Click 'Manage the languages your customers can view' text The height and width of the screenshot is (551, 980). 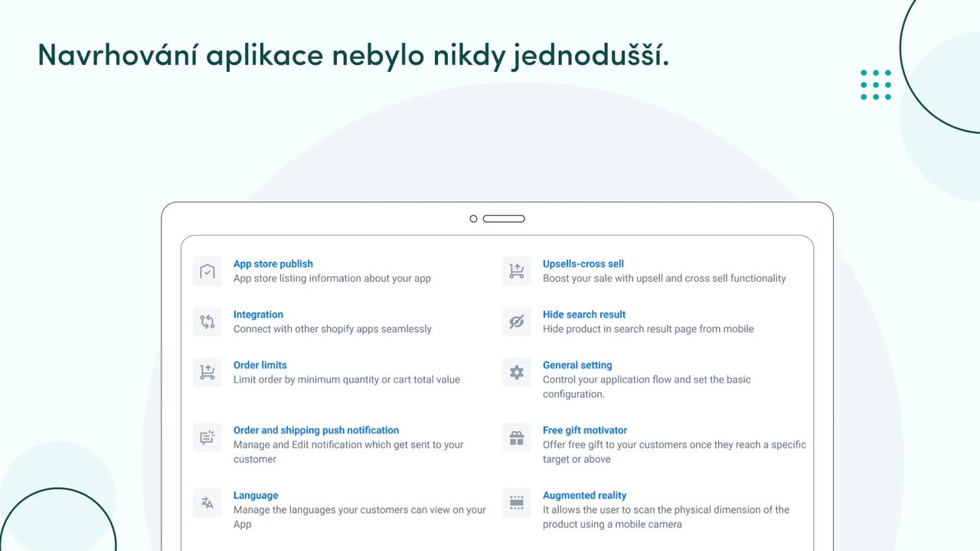(360, 517)
